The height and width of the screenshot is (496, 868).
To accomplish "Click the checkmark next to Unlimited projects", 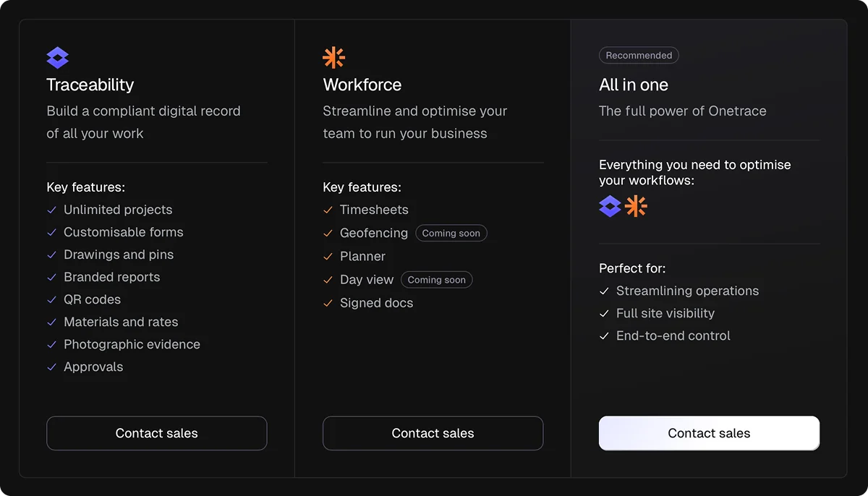I will tap(51, 210).
